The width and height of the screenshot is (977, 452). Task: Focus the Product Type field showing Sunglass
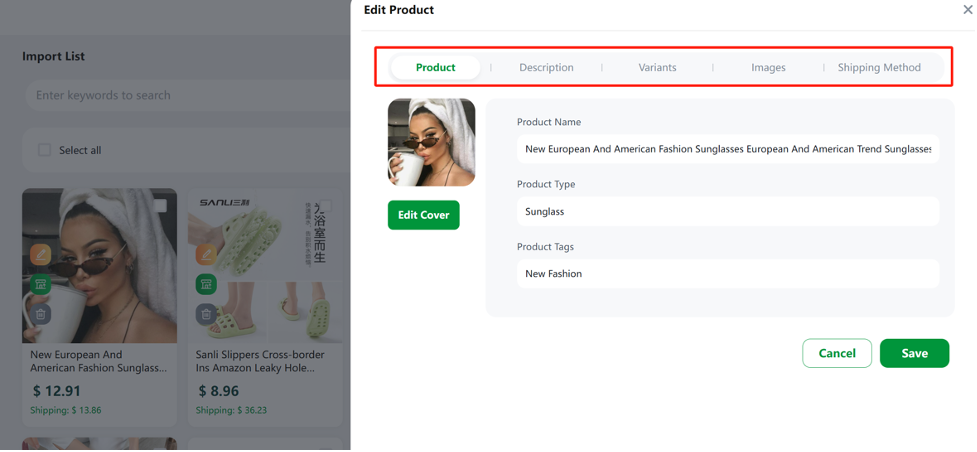click(x=728, y=211)
